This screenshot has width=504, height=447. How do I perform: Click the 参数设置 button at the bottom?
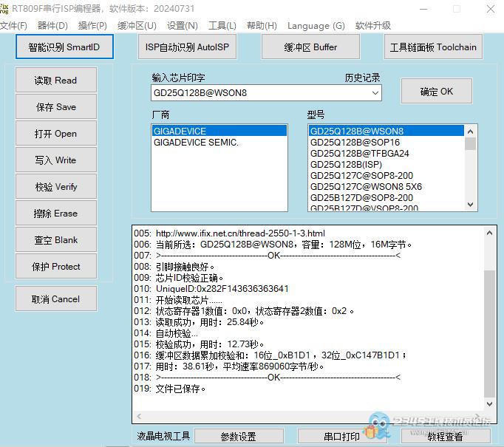click(238, 437)
